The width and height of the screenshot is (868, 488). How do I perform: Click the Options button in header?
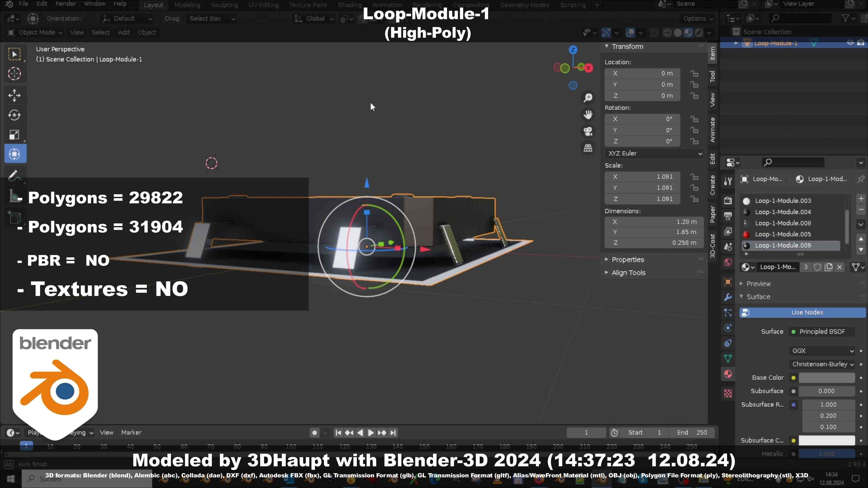click(x=698, y=19)
